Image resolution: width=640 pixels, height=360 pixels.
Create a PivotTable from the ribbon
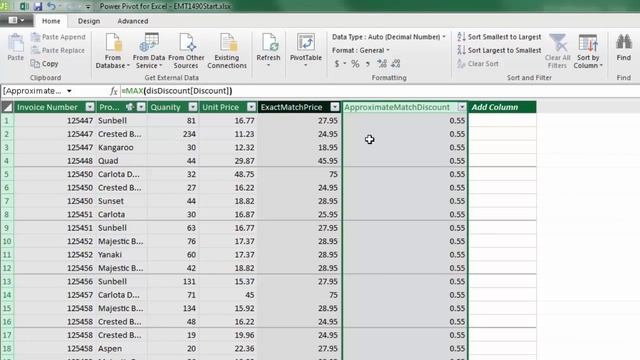click(x=306, y=51)
